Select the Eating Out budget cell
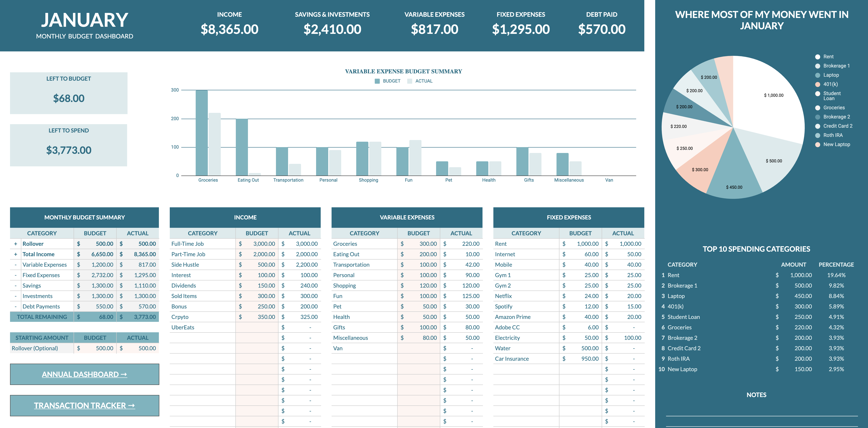This screenshot has width=868, height=428. pos(419,254)
